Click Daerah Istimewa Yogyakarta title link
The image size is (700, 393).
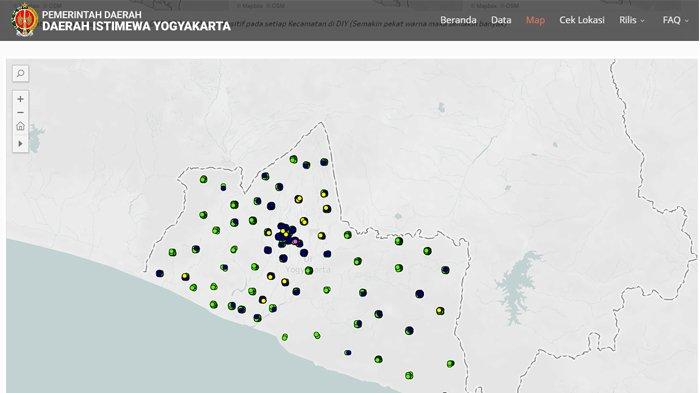tap(136, 26)
